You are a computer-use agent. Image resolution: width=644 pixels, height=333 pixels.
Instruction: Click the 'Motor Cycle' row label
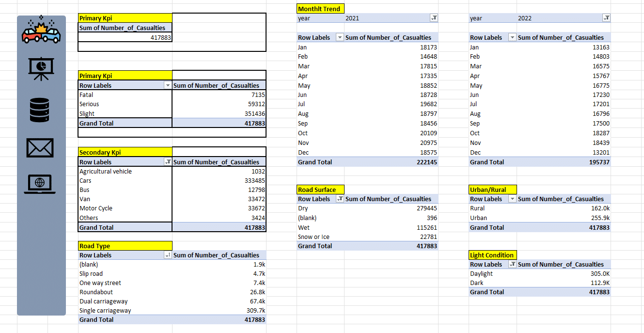[96, 208]
